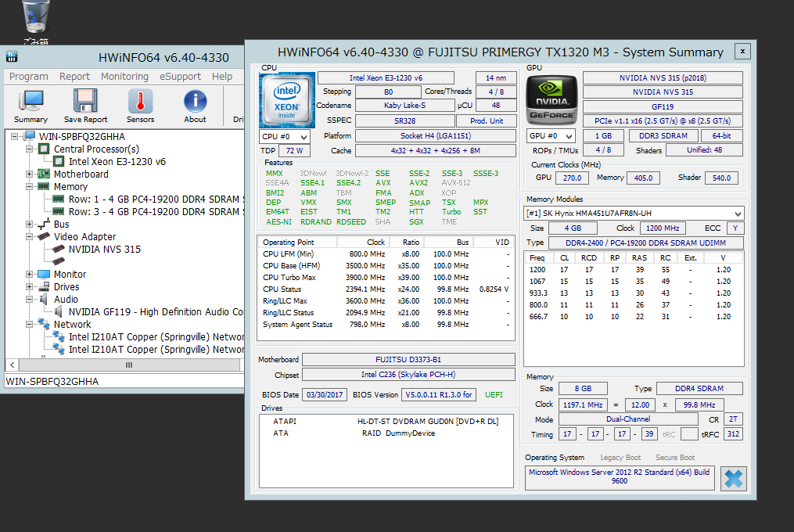The width and height of the screenshot is (794, 532).
Task: Click the GF119 GPU codename field
Action: [x=663, y=107]
